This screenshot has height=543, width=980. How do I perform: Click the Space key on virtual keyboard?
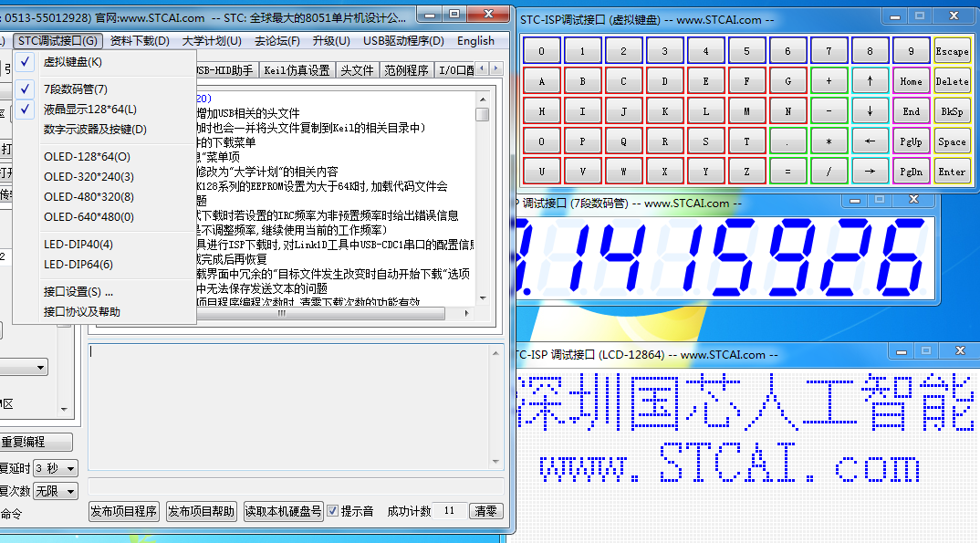(952, 141)
